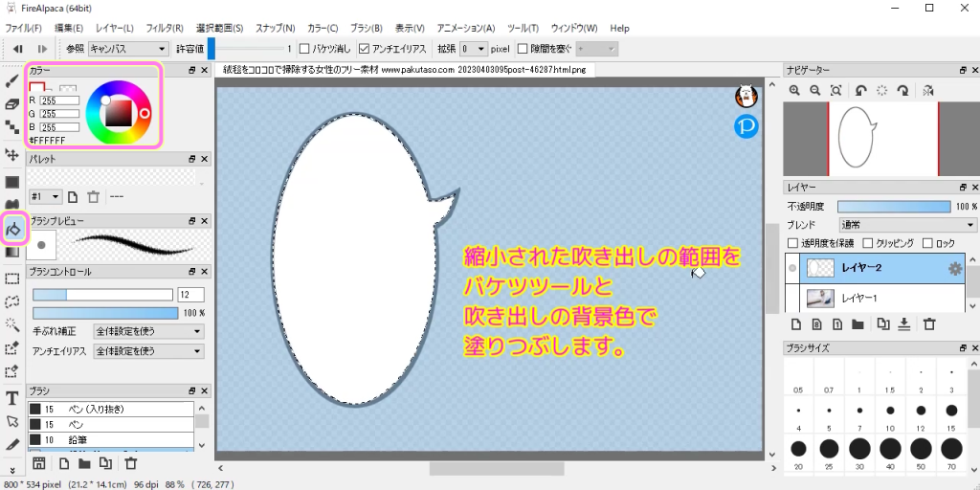Add a new layer in Layer panel
The width and height of the screenshot is (980, 490).
pyautogui.click(x=796, y=323)
